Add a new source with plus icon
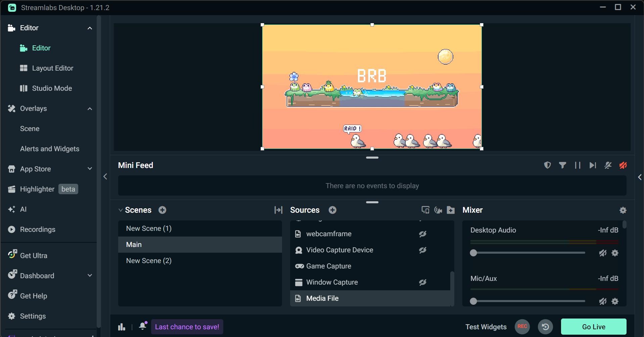The height and width of the screenshot is (337, 644). point(332,210)
